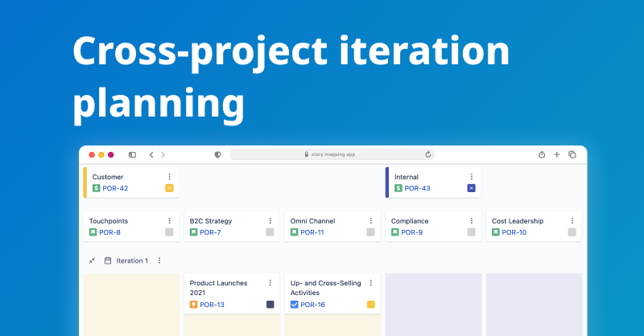Select the Internal card title
The height and width of the screenshot is (336, 644).
click(407, 177)
